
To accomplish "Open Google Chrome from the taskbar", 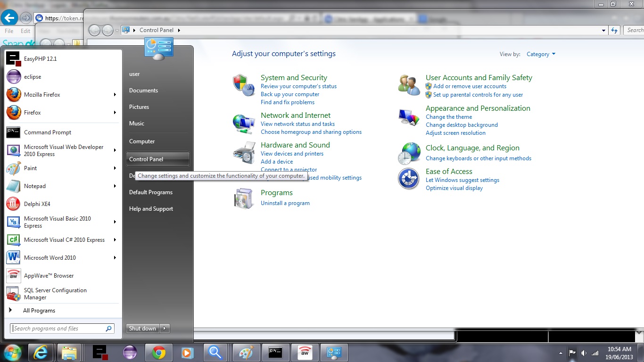I will 158,353.
